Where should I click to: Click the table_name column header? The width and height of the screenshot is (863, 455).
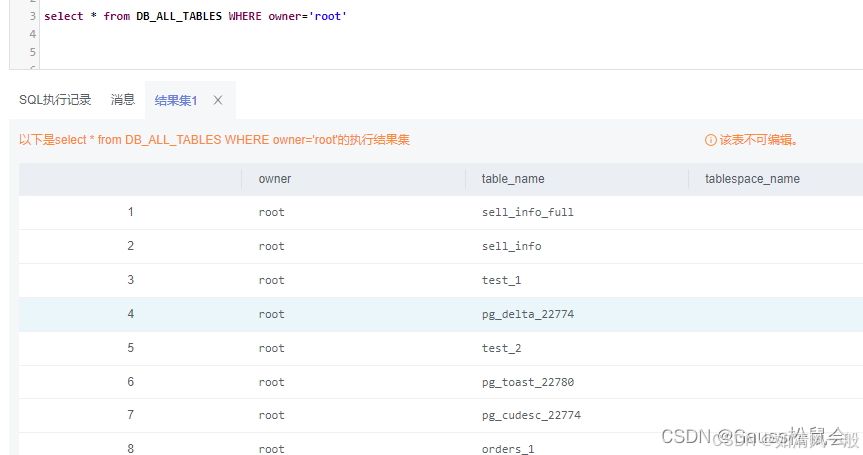[513, 179]
